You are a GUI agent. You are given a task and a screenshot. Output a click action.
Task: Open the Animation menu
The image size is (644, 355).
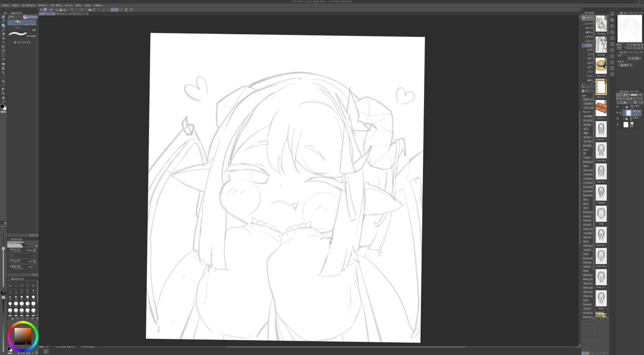(28, 5)
